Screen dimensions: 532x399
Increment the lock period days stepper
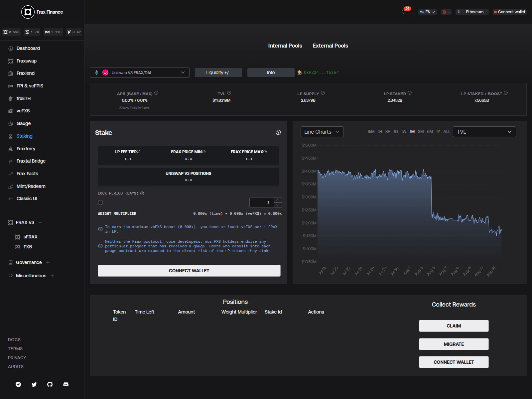point(278,200)
